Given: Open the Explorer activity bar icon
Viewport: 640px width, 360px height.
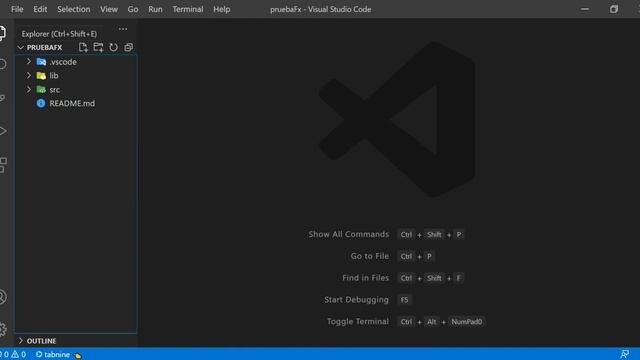Looking at the screenshot, I should [x=2, y=33].
